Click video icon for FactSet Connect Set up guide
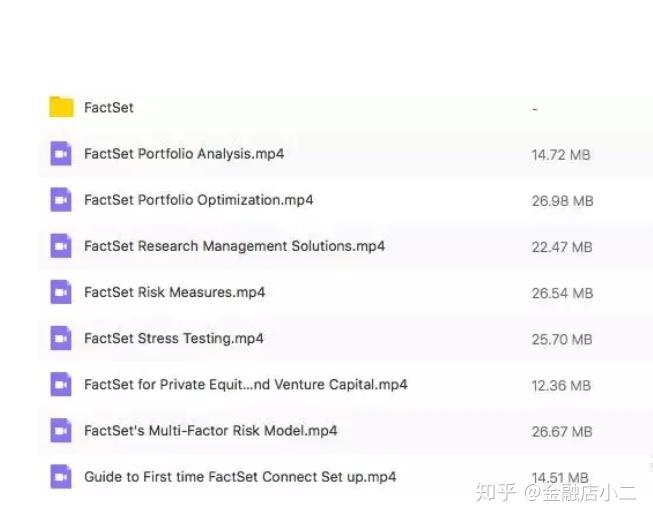Image resolution: width=653 pixels, height=521 pixels. (x=61, y=476)
